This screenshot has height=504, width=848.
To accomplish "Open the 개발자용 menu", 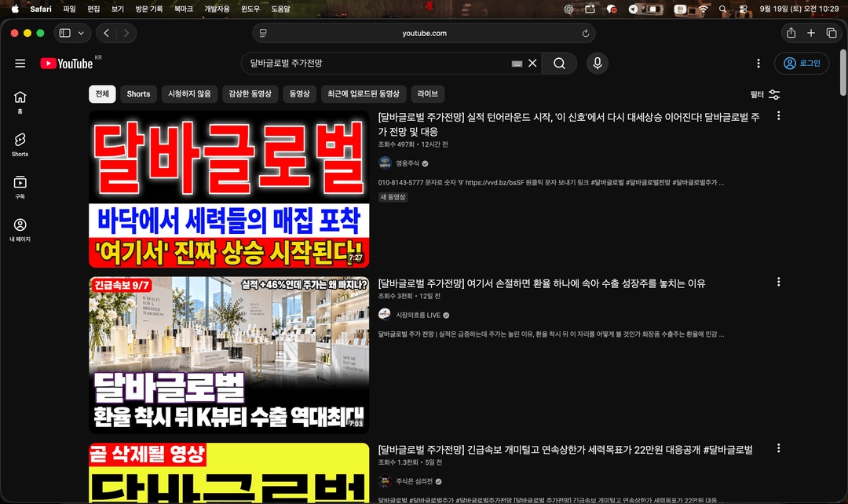I will (x=217, y=9).
